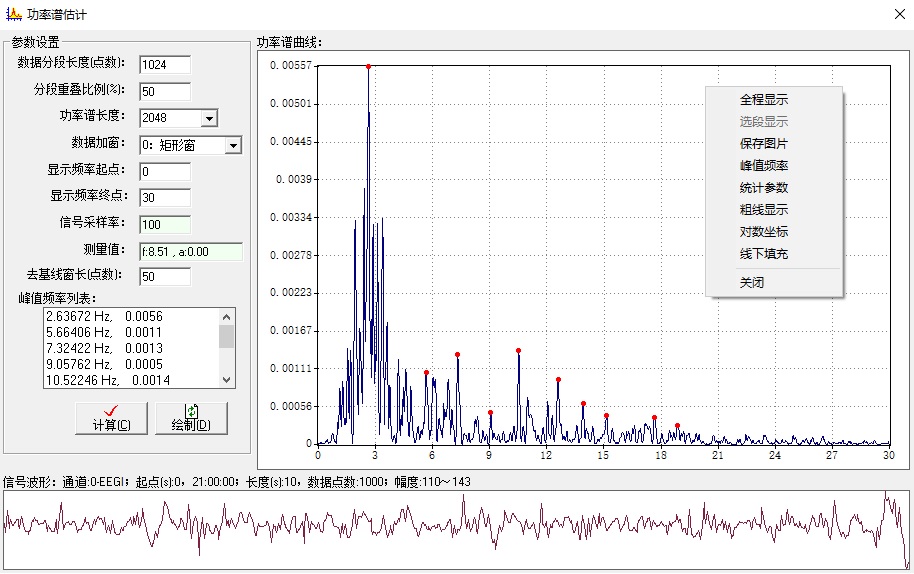
Task: Click the red peak marker near 14 Hz
Action: point(583,404)
